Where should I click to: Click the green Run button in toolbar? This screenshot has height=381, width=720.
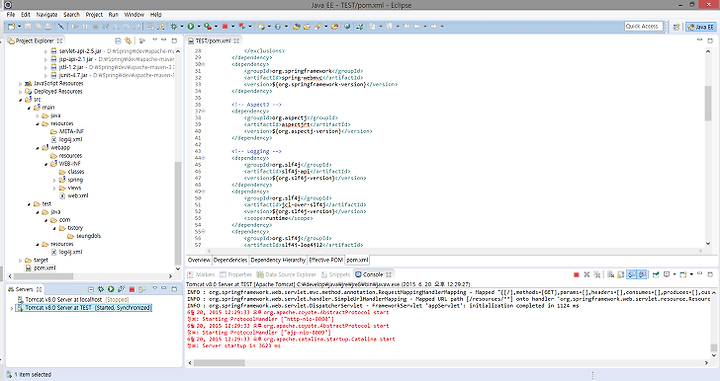(191, 27)
